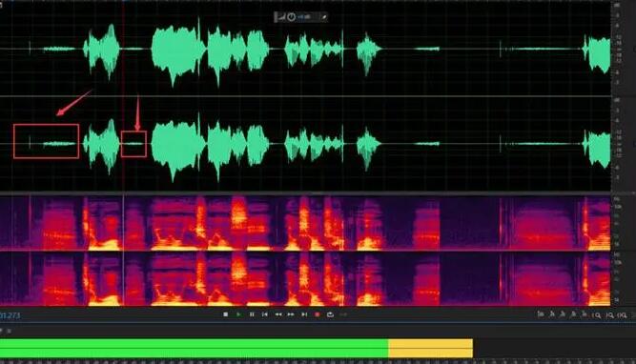Start recording with the red Record button

point(318,314)
